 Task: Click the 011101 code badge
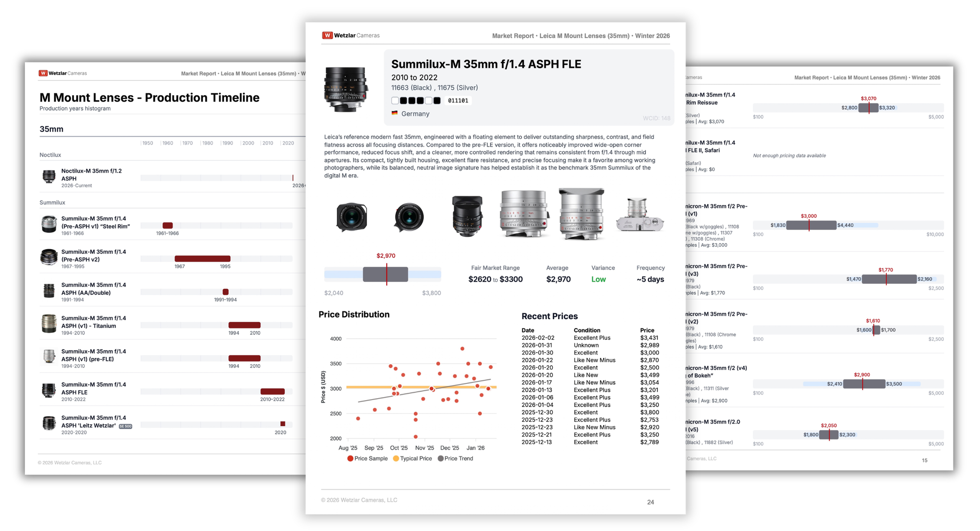click(x=458, y=101)
